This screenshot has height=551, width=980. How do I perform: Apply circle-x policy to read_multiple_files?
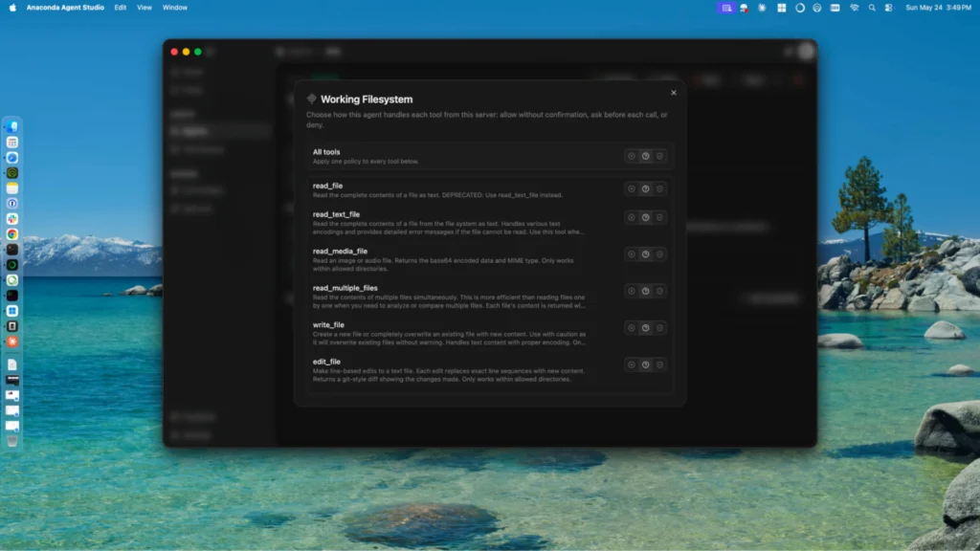click(632, 291)
